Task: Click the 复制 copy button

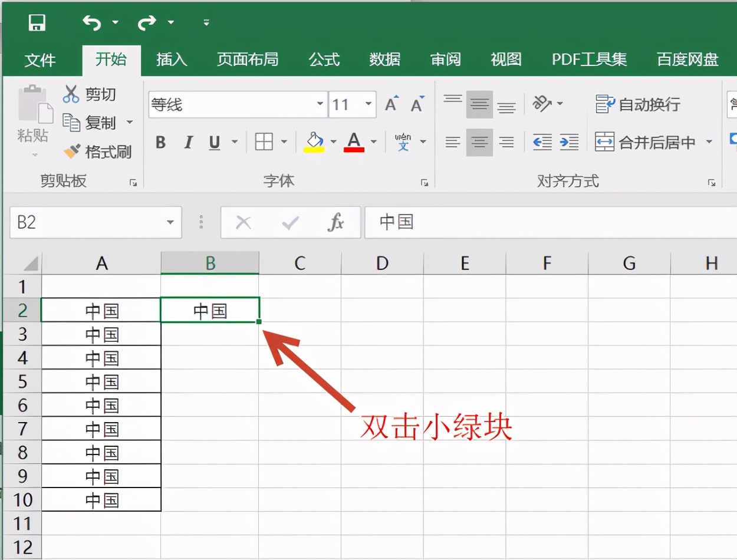Action: pos(90,123)
